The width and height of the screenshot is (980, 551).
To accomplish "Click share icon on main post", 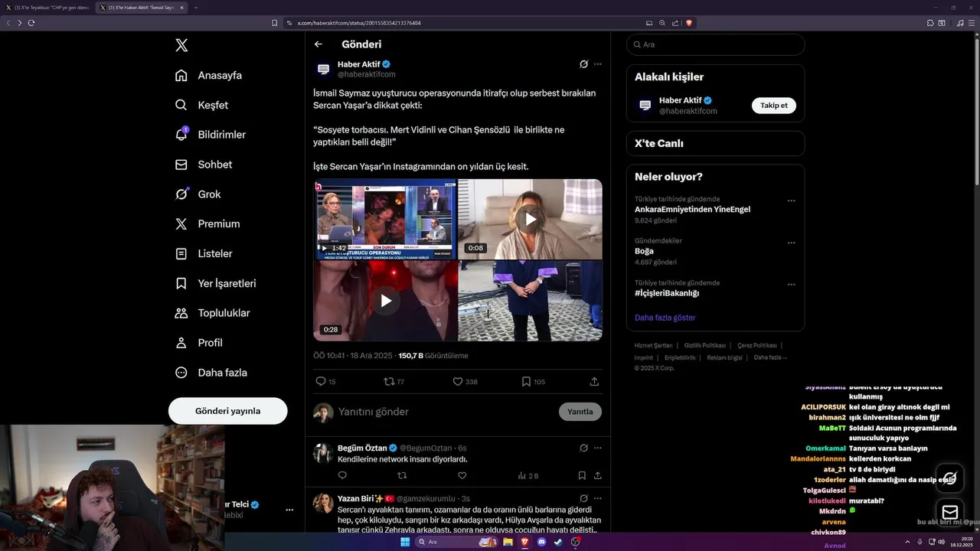I will (x=594, y=381).
